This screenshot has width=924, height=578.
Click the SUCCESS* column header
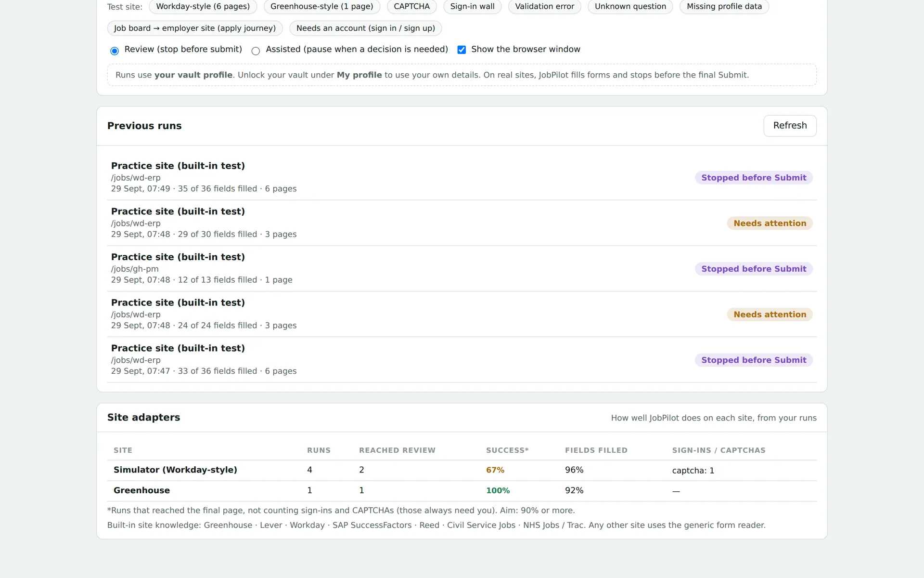click(507, 450)
